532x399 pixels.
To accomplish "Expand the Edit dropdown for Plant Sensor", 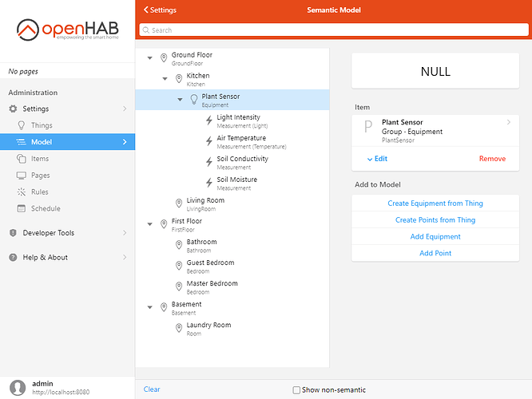I will (377, 159).
